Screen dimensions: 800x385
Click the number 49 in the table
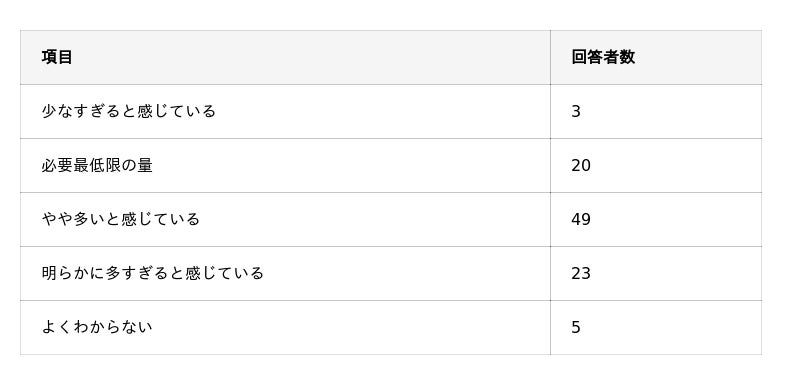(581, 220)
